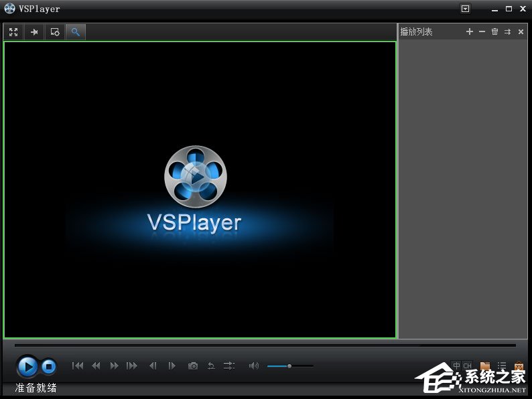This screenshot has height=399, width=532.
Task: Skip to the next file
Action: pos(132,366)
